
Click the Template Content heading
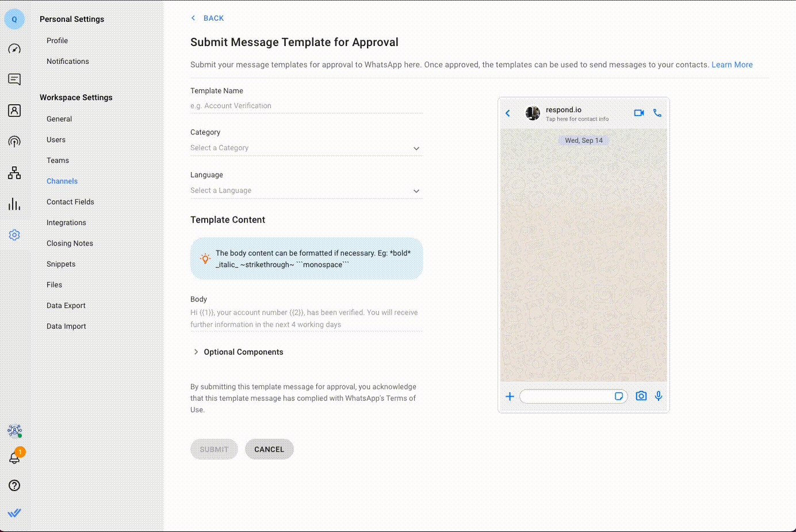point(228,220)
